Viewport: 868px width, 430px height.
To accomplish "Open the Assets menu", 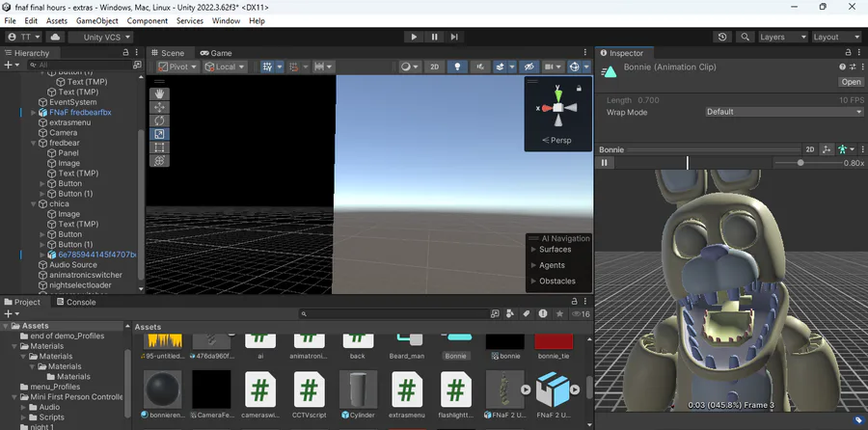I will (x=57, y=21).
